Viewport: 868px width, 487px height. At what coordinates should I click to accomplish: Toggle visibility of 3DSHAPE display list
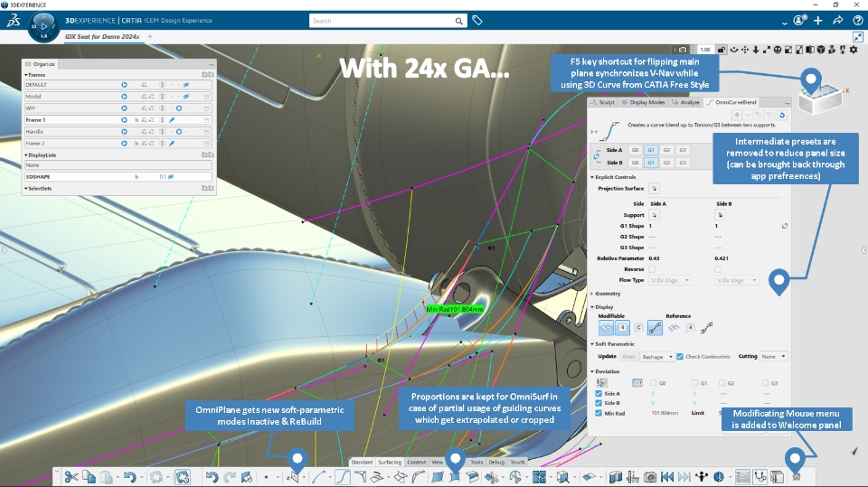click(171, 176)
